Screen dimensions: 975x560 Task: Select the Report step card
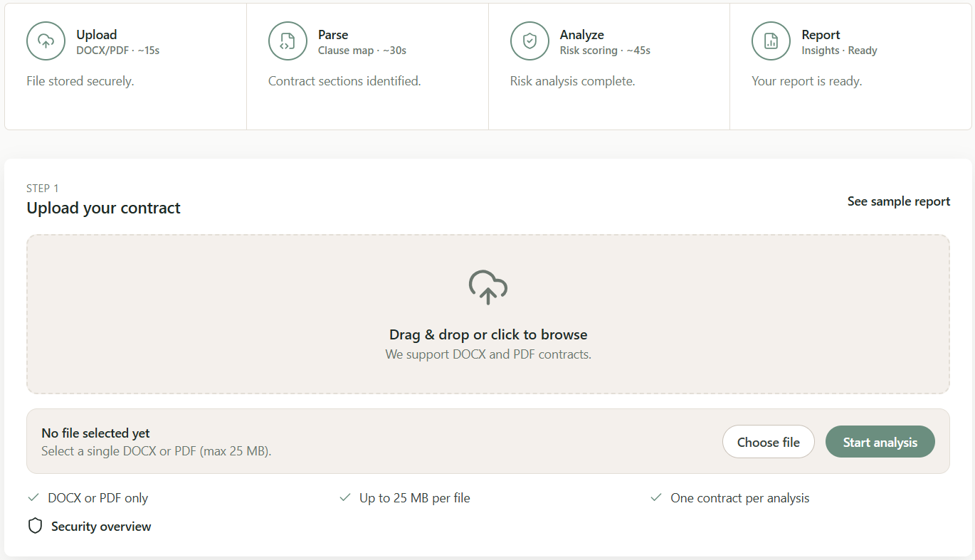point(850,65)
